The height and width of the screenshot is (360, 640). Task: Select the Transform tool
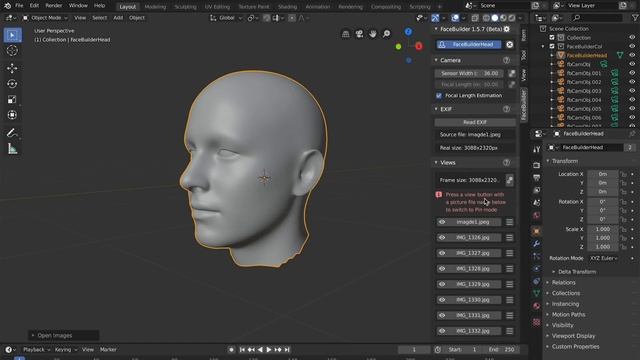[x=12, y=115]
